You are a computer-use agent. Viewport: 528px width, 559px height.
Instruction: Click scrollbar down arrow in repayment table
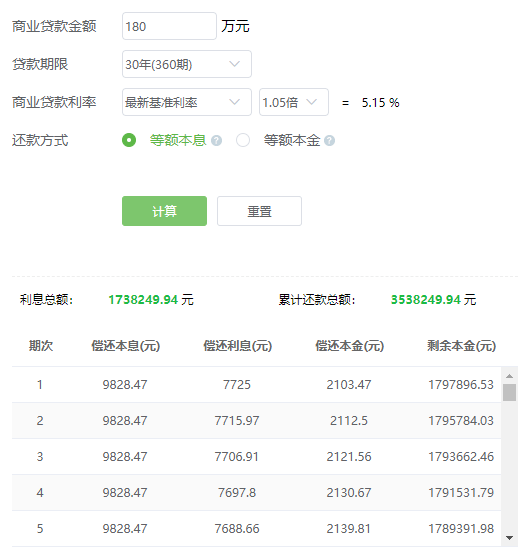[x=509, y=538]
